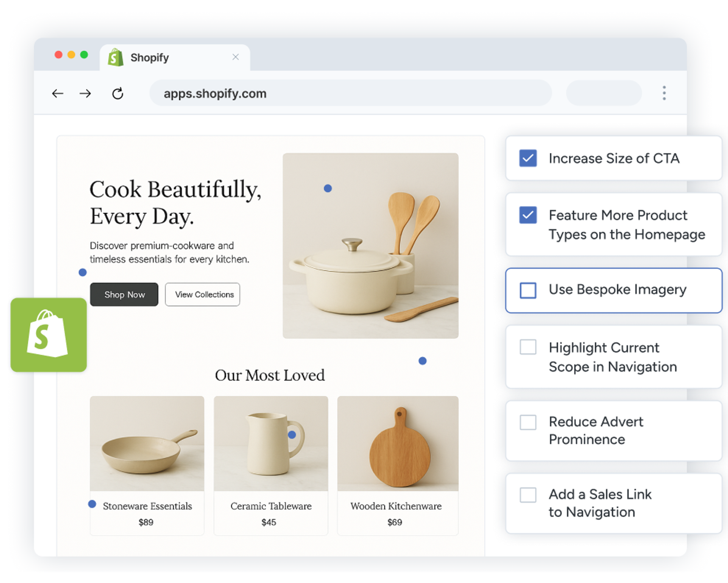728x583 pixels.
Task: Click the $45 price
Action: pos(269,523)
